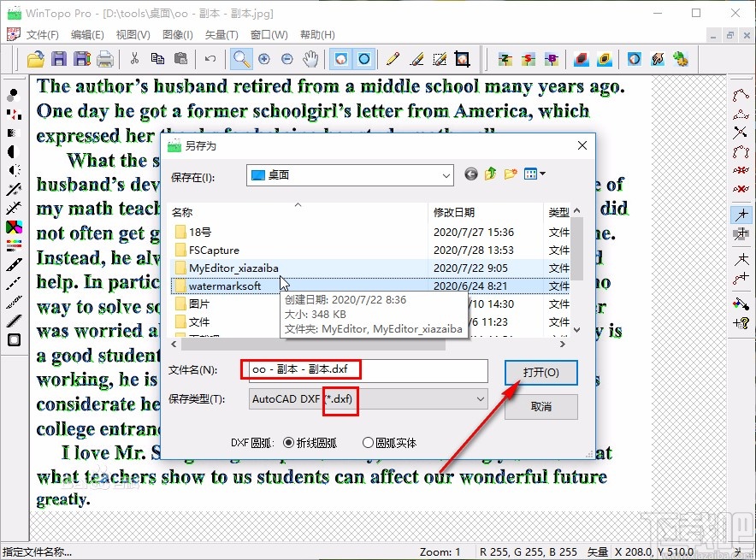Open the 矢量(T) menu

[x=221, y=35]
